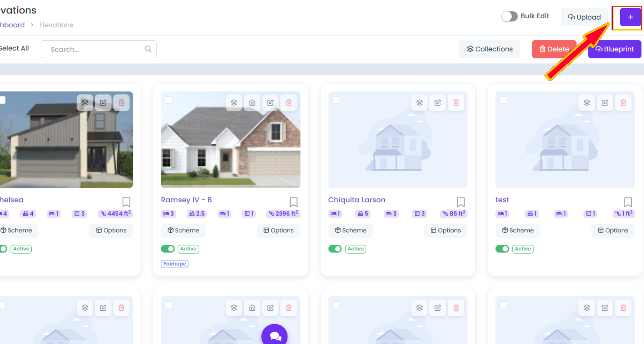
Task: Bookmark the test elevation
Action: click(x=628, y=202)
